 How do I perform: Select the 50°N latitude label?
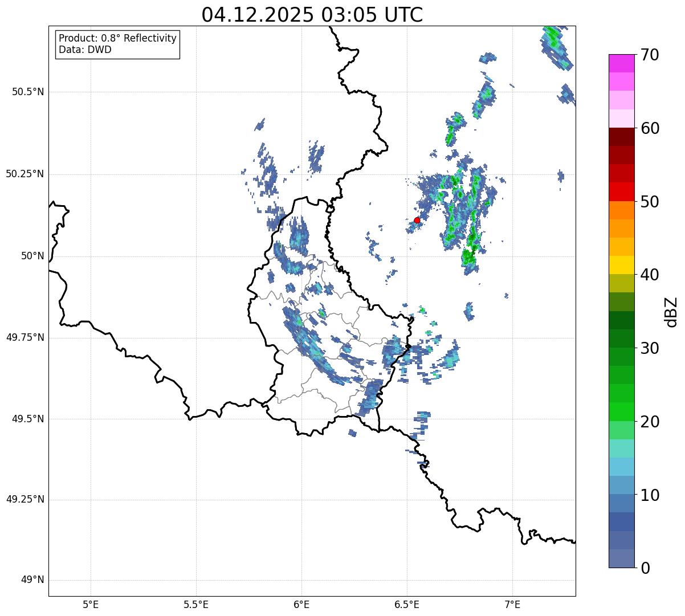coord(32,256)
